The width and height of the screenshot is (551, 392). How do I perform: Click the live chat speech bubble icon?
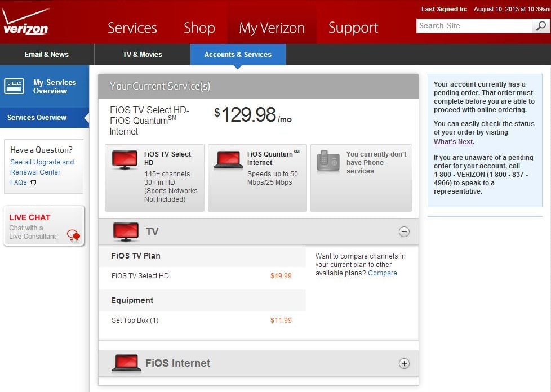pos(73,235)
